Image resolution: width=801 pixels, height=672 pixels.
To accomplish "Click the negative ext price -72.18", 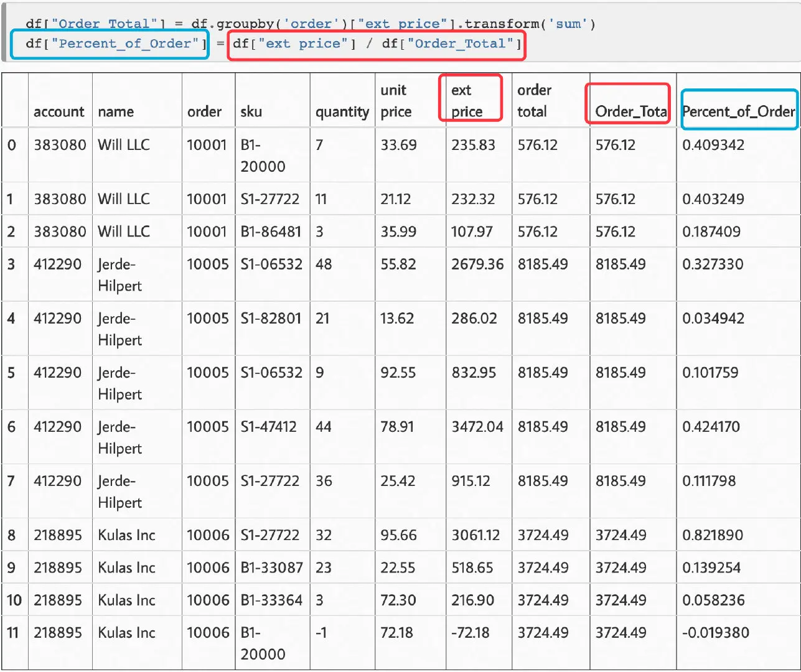I will [x=471, y=632].
